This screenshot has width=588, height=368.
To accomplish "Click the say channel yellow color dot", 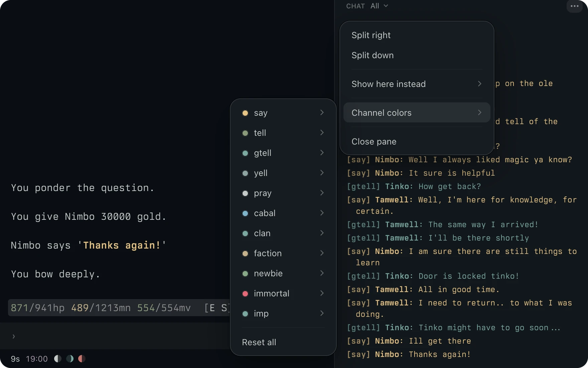I will [245, 113].
